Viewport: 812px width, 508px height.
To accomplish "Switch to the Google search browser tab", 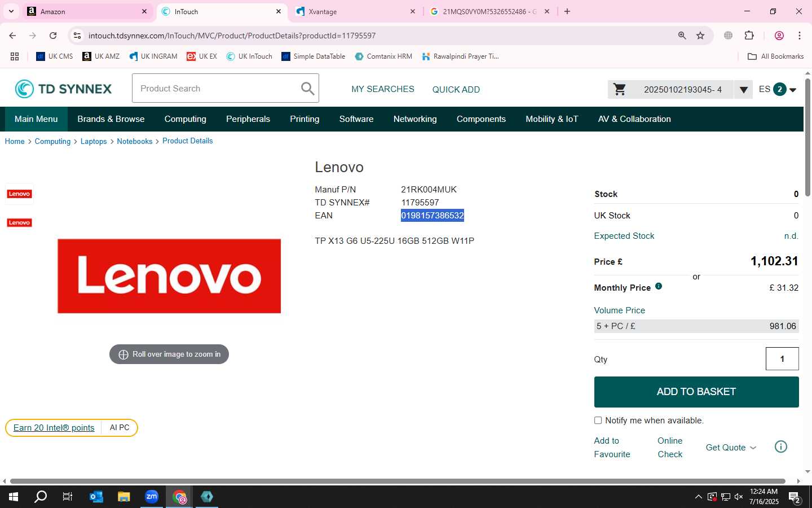I will [x=489, y=11].
